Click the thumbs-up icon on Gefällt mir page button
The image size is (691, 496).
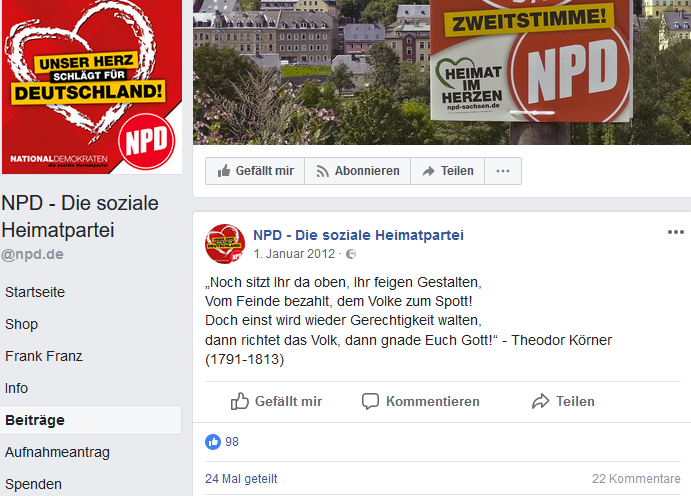pyautogui.click(x=224, y=170)
